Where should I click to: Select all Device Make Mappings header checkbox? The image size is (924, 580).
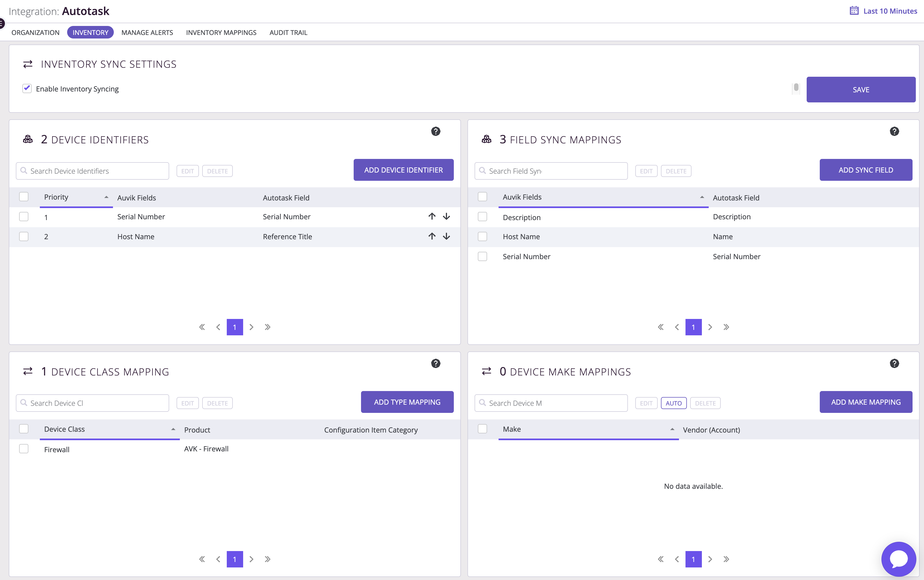482,429
